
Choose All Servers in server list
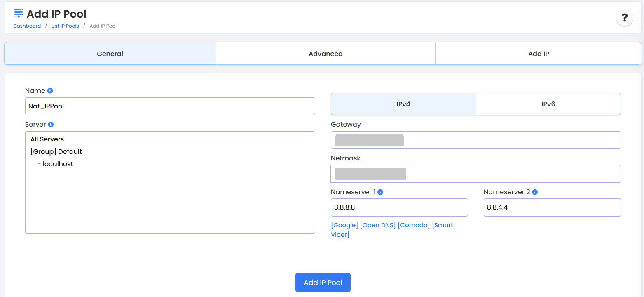tap(47, 139)
